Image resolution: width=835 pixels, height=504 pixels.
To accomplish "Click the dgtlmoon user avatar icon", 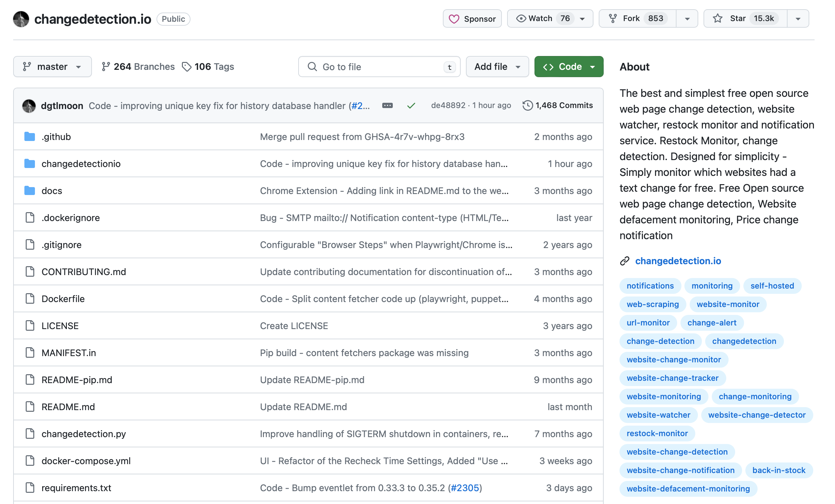I will click(29, 105).
